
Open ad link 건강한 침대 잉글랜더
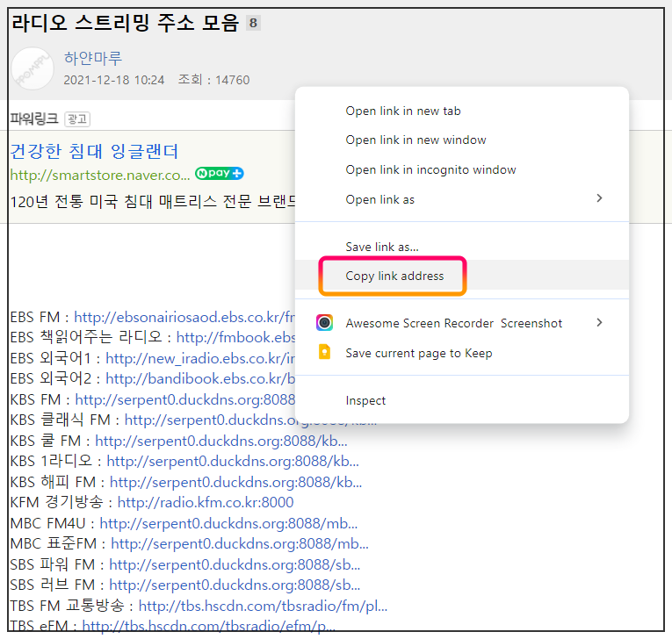[94, 151]
